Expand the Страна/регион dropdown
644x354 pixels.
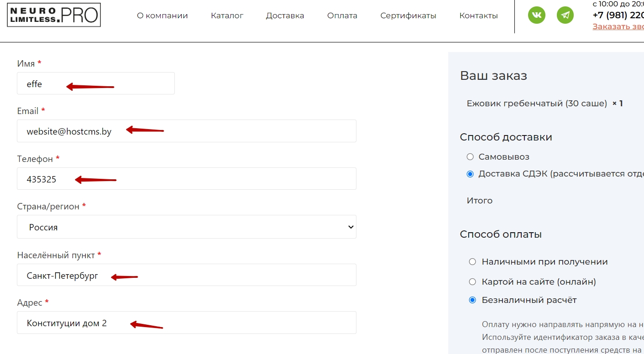(186, 227)
